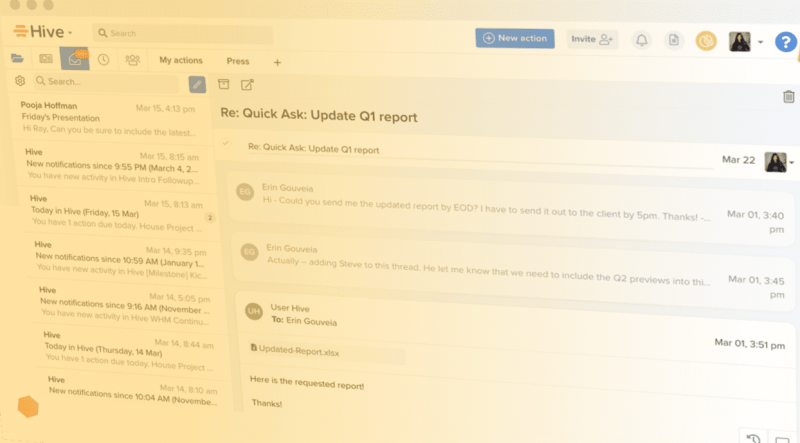Mark the Quick Ask action complete
This screenshot has width=800, height=443.
(x=226, y=143)
